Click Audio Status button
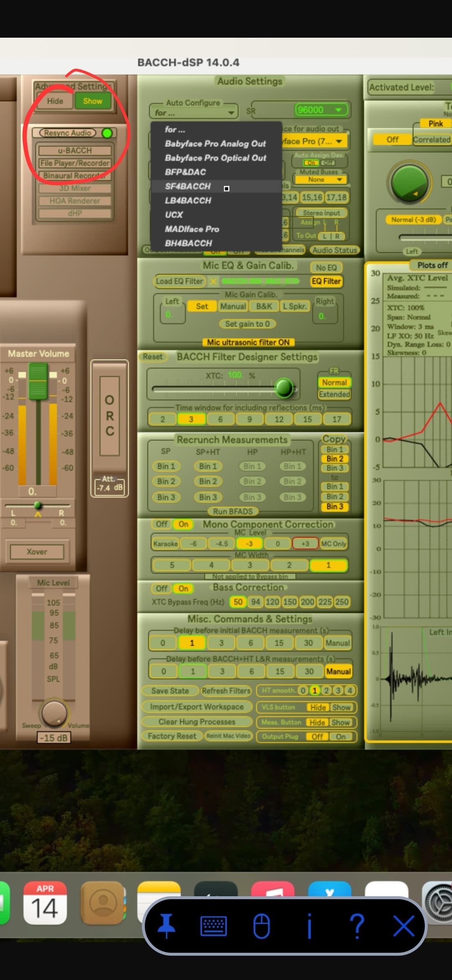 (x=335, y=250)
